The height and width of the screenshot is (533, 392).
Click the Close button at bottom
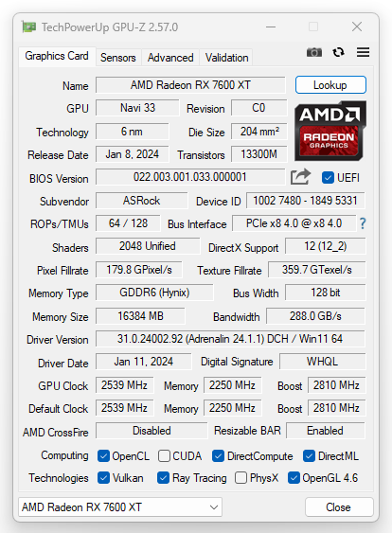point(339,507)
